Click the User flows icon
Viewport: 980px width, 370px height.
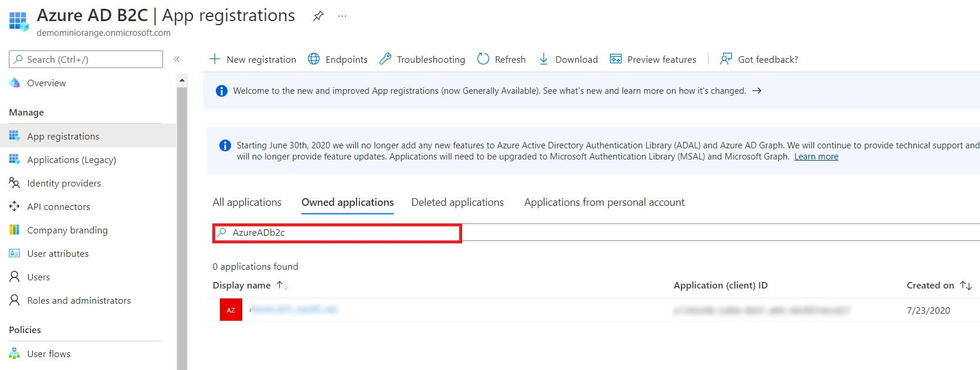15,354
